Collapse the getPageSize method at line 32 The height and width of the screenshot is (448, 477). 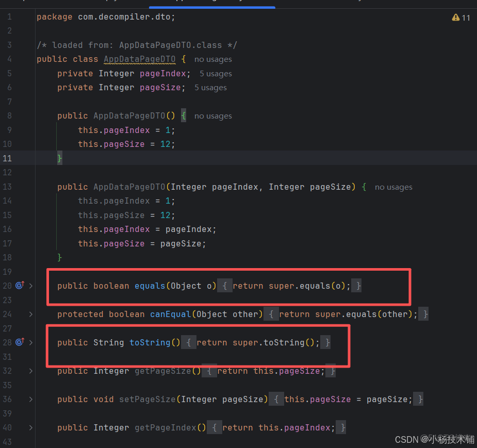pyautogui.click(x=30, y=370)
